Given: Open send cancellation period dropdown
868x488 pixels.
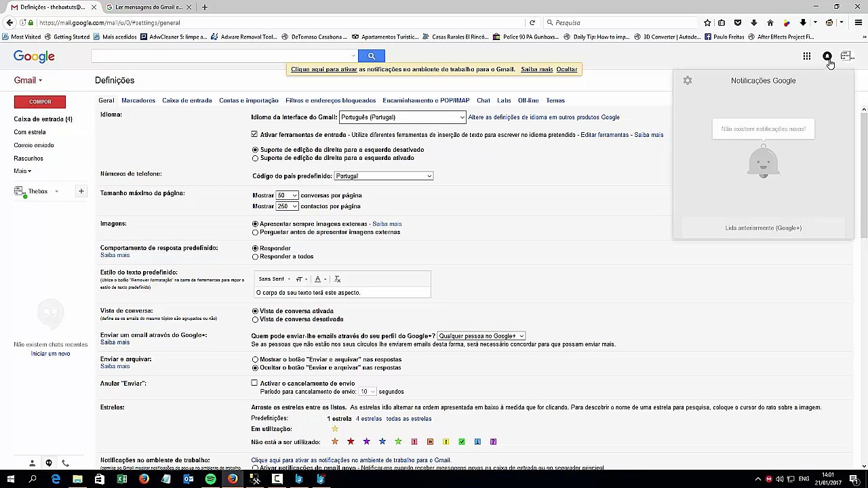Looking at the screenshot, I should coord(367,392).
